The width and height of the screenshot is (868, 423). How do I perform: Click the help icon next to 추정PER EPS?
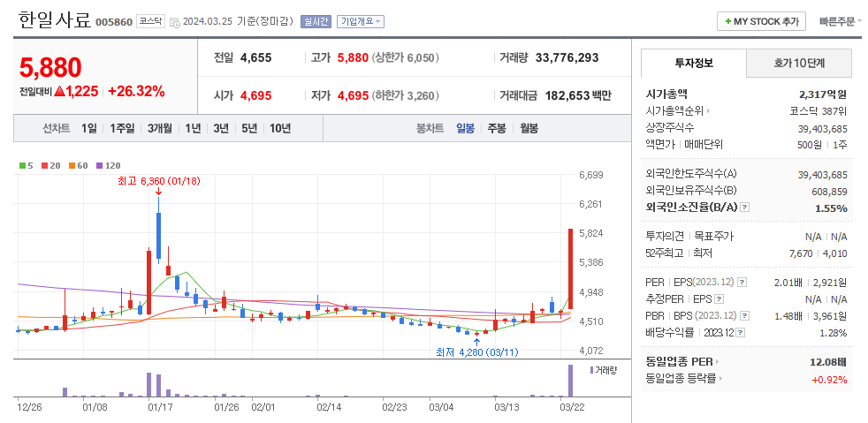[719, 299]
